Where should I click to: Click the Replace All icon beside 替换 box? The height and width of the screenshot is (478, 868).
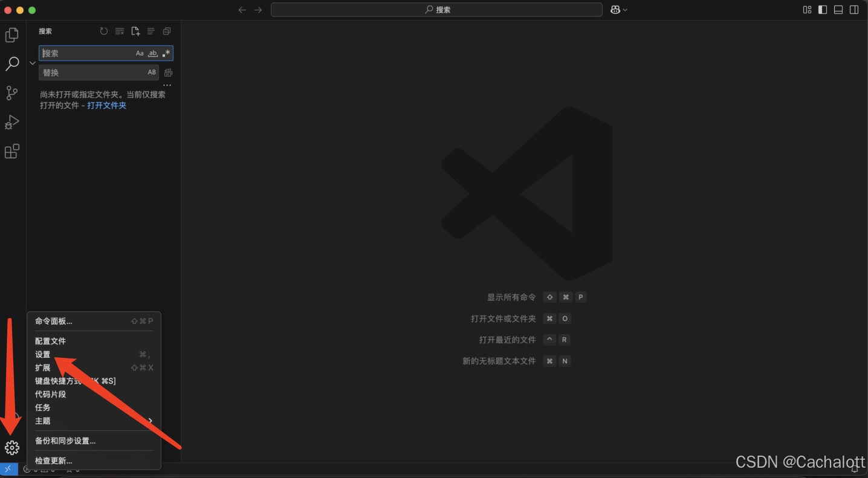(167, 72)
